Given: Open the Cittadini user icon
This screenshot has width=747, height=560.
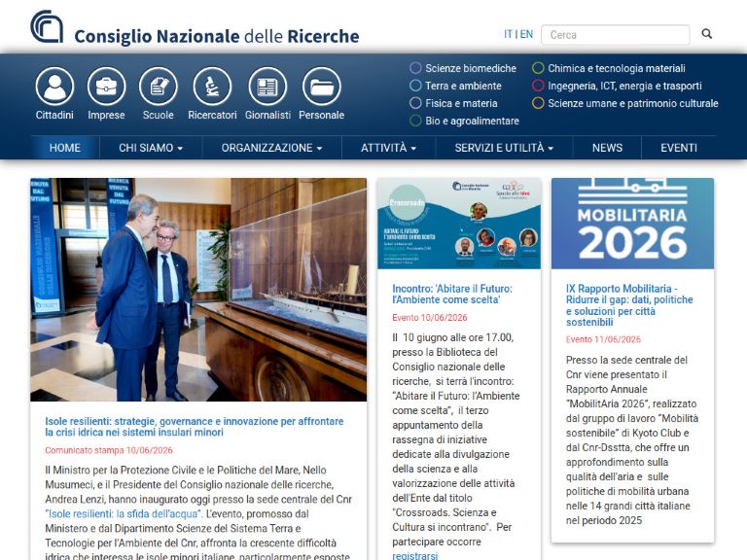Looking at the screenshot, I should 54,87.
